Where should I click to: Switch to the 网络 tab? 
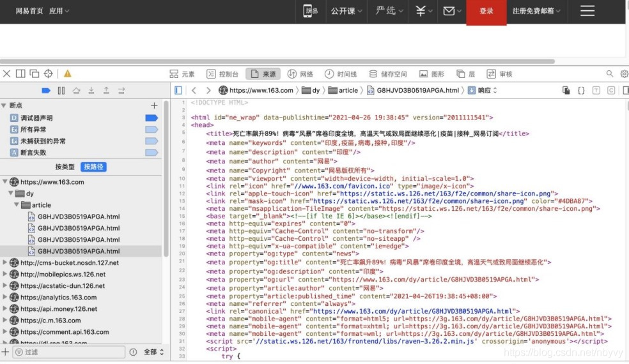pos(300,74)
